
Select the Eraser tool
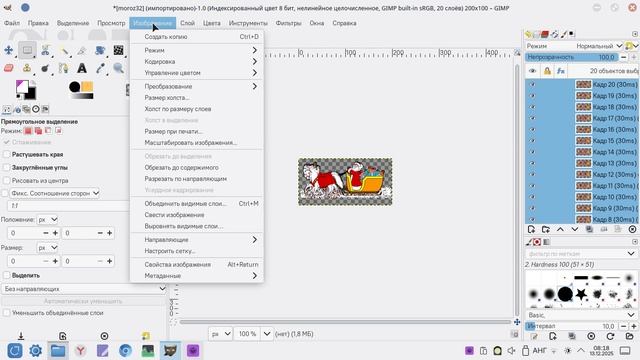[x=9, y=68]
